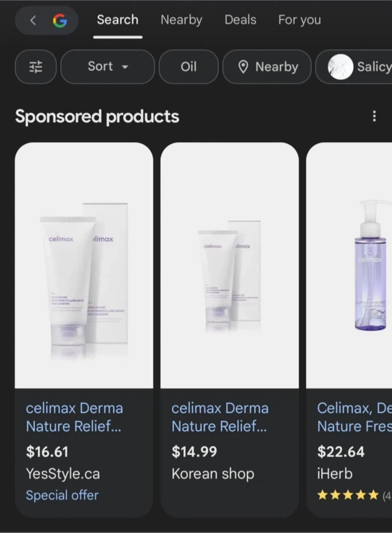Click the location pin icon in Nearby chip
392x533 pixels.
click(243, 67)
